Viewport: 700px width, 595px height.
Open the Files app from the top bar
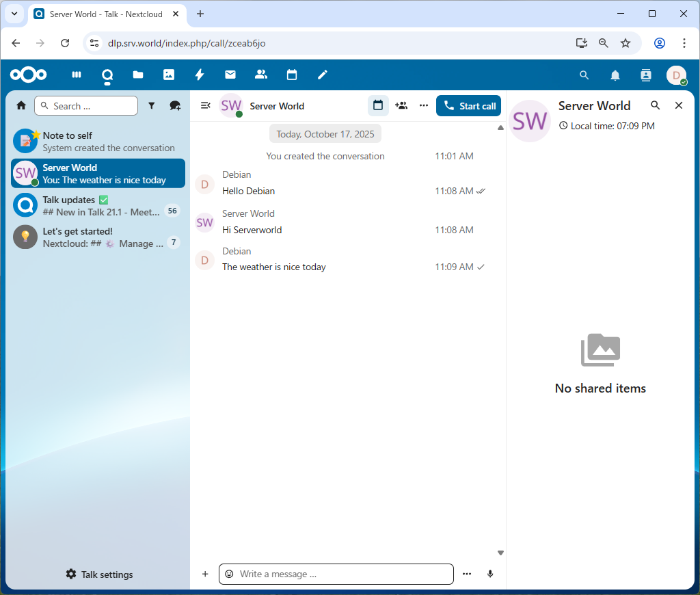click(x=137, y=75)
